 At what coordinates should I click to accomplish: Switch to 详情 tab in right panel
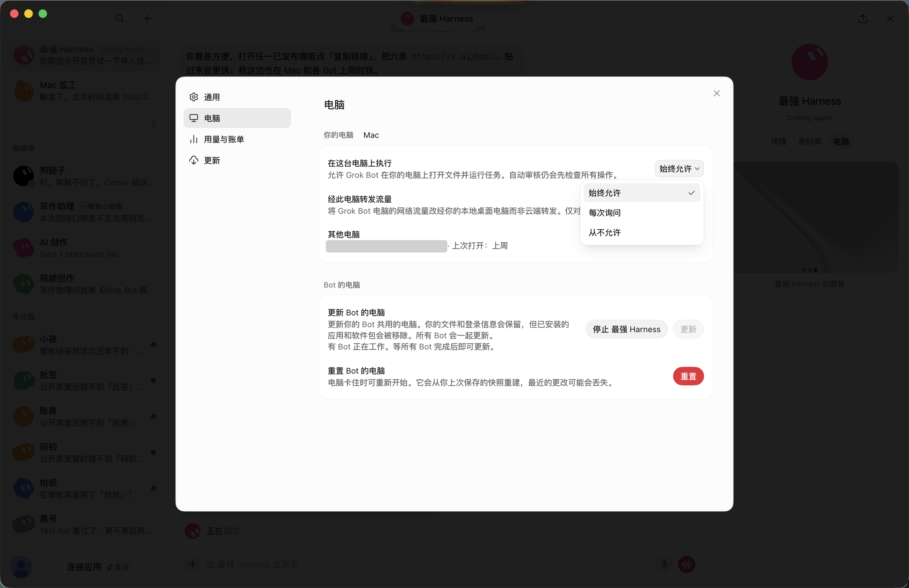tap(778, 142)
